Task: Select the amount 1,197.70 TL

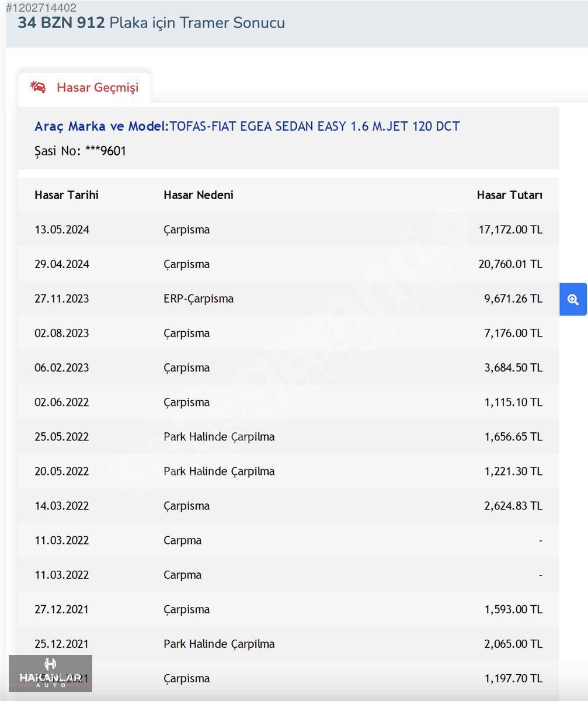Action: [x=513, y=678]
